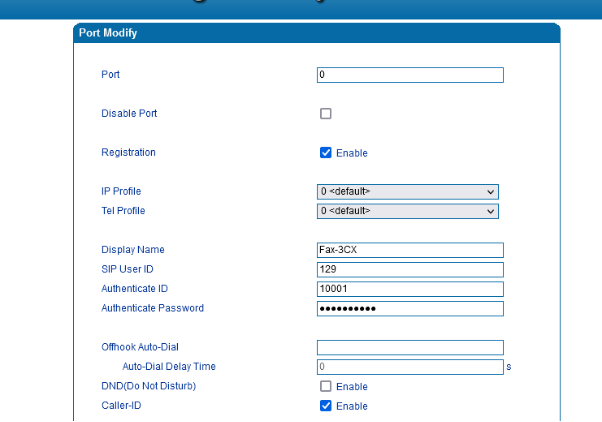Image resolution: width=602 pixels, height=422 pixels.
Task: Click the Caller-ID label
Action: tap(121, 405)
